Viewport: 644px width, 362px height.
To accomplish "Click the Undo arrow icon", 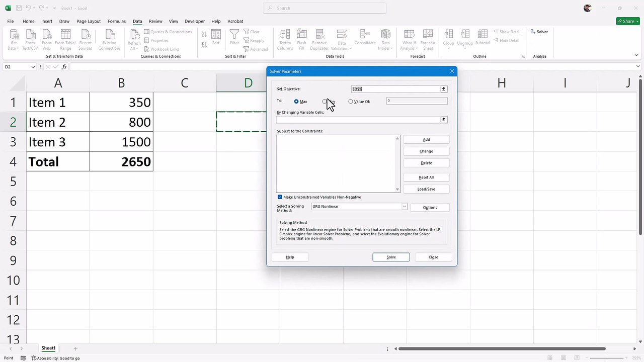I will tap(29, 8).
